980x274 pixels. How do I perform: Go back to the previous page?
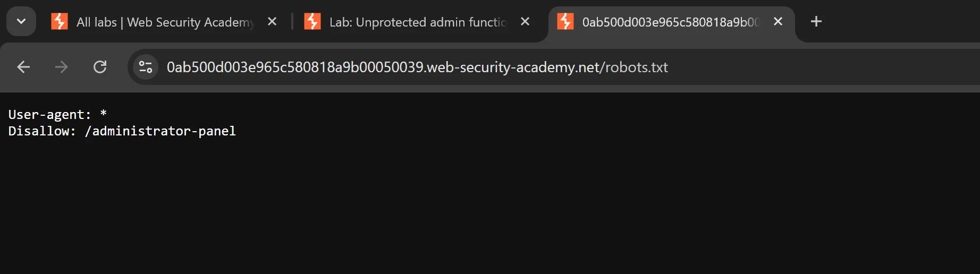[x=23, y=67]
